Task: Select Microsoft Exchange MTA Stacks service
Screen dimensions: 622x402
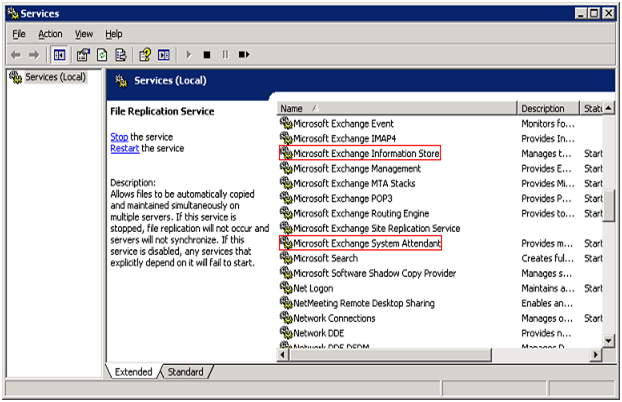Action: [x=354, y=183]
